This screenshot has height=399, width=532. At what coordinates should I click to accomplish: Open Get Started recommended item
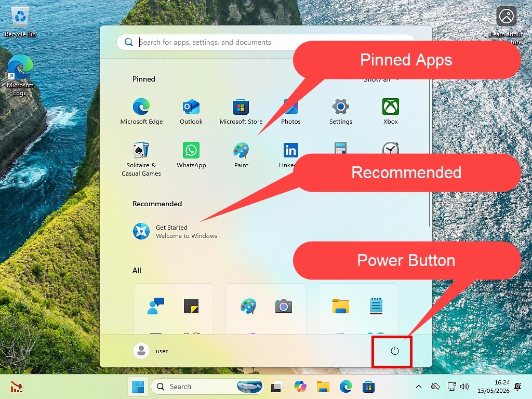[x=175, y=231]
